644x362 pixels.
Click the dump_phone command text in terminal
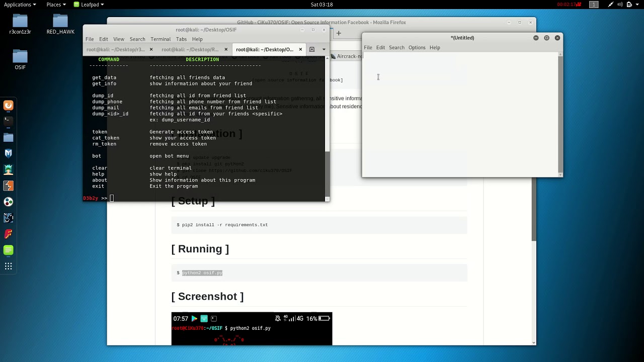click(x=107, y=102)
